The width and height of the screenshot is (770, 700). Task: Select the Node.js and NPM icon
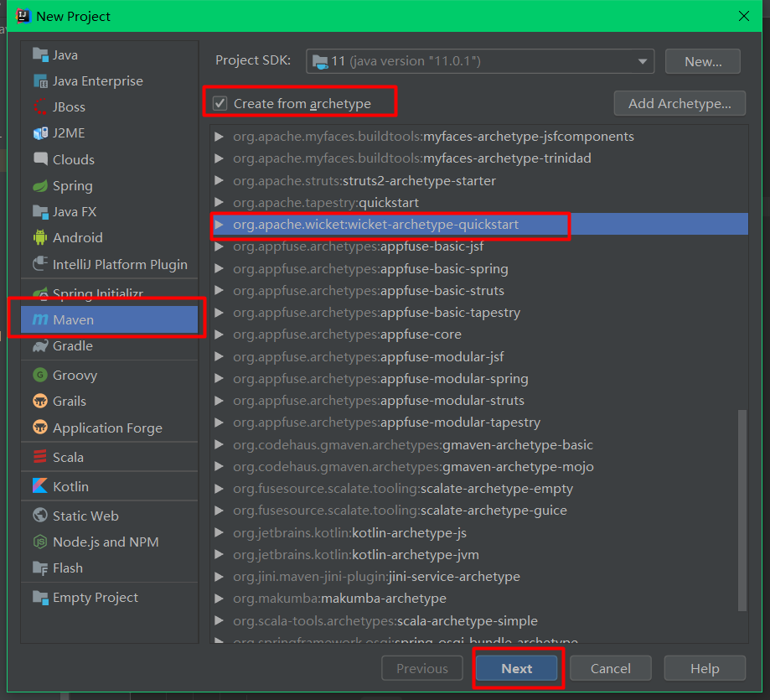(x=39, y=542)
